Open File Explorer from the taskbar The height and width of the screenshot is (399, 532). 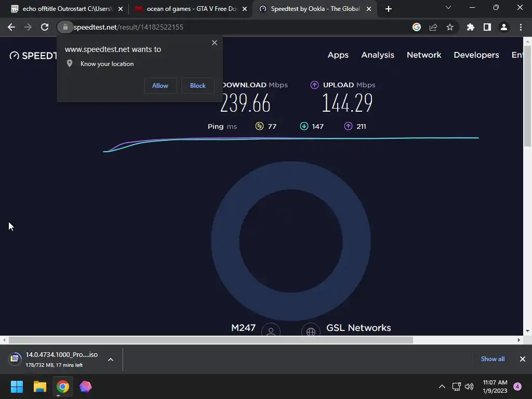click(x=39, y=387)
